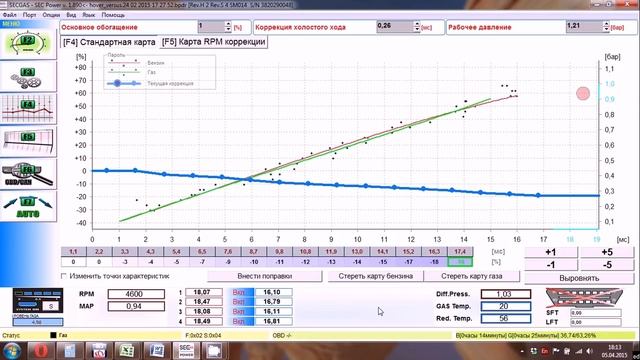Open the Помощь menu
Image resolution: width=640 pixels, height=360 pixels.
[113, 15]
